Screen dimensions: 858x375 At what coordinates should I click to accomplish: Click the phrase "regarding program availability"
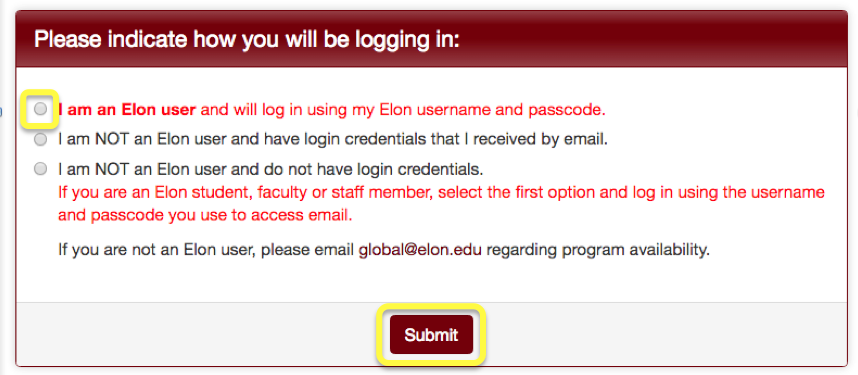click(x=597, y=251)
